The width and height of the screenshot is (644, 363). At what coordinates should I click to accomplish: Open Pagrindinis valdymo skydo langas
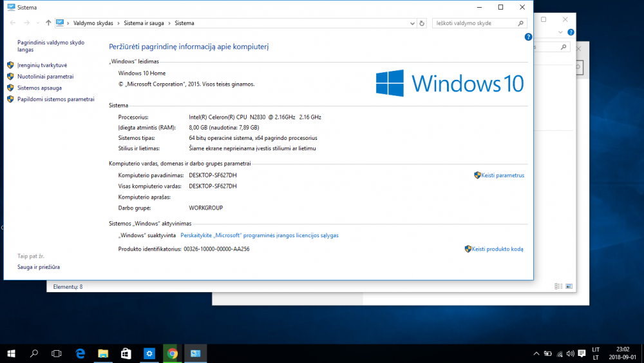click(51, 46)
